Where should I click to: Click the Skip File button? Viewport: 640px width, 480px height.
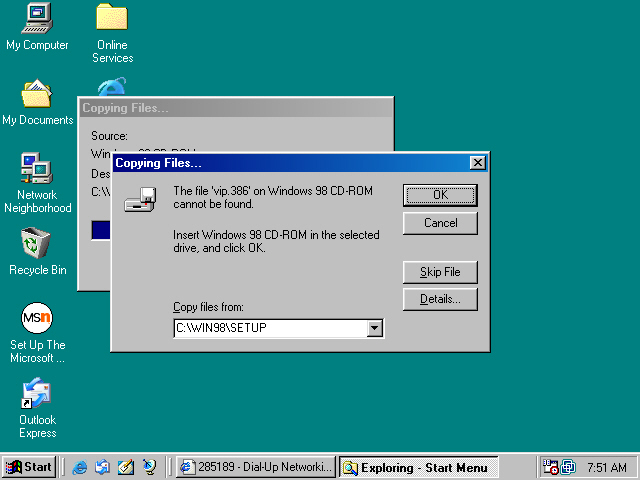(440, 272)
